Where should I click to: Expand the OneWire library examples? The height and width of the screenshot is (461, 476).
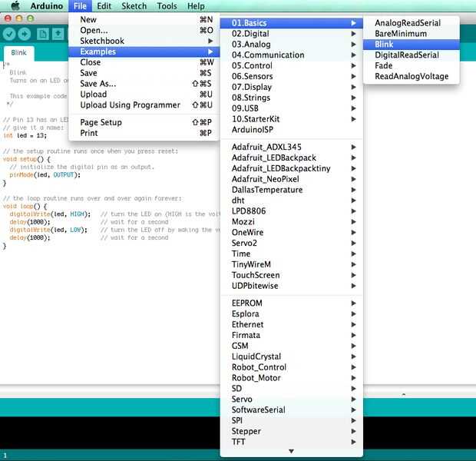(x=291, y=232)
